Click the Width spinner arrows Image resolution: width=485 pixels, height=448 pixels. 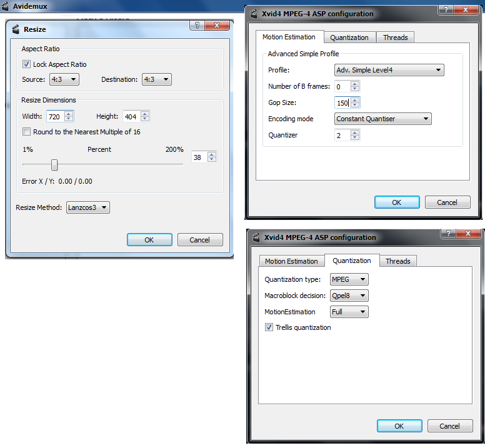pyautogui.click(x=69, y=117)
